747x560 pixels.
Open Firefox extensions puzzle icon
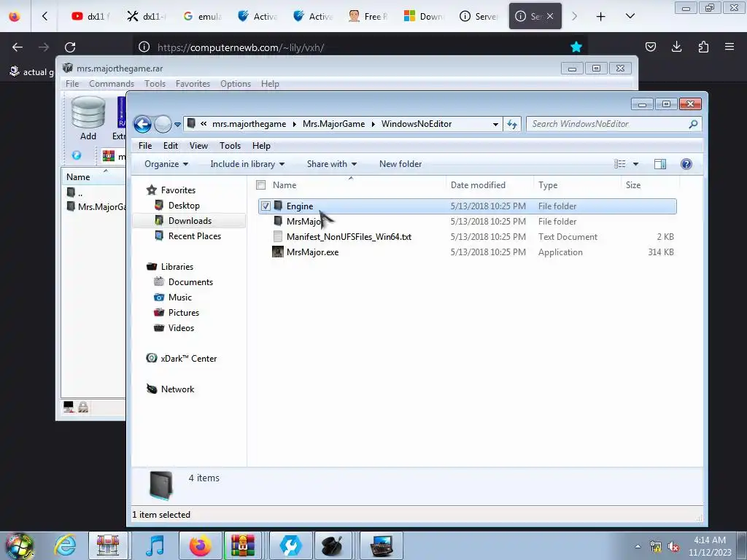(703, 47)
